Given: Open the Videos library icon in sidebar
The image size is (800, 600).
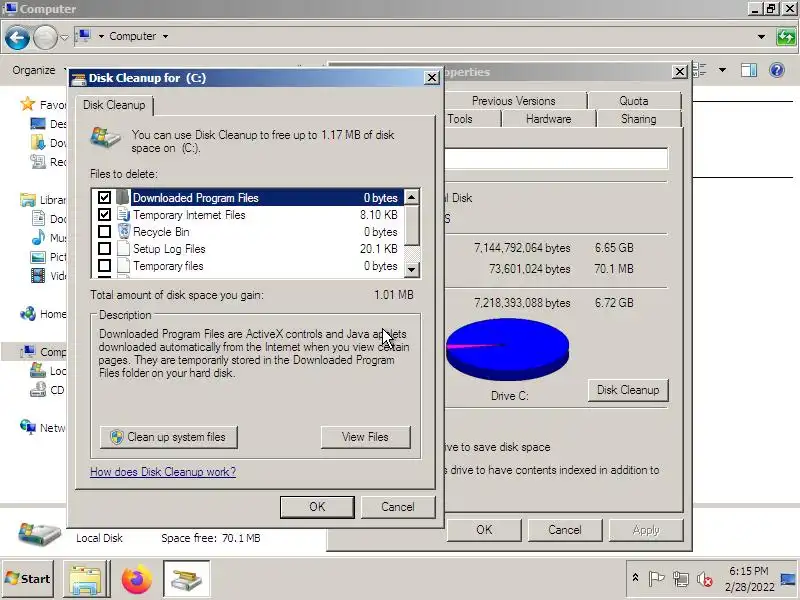Looking at the screenshot, I should point(38,276).
